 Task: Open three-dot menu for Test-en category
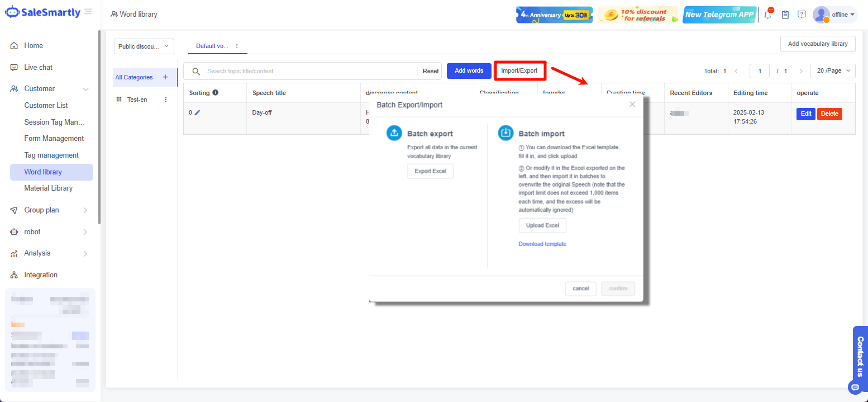165,100
